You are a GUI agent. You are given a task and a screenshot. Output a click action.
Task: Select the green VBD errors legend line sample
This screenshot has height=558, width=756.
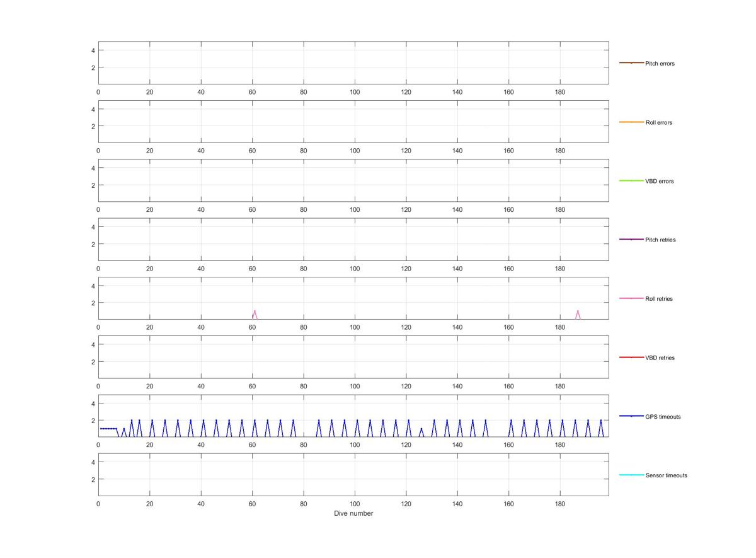pos(631,181)
